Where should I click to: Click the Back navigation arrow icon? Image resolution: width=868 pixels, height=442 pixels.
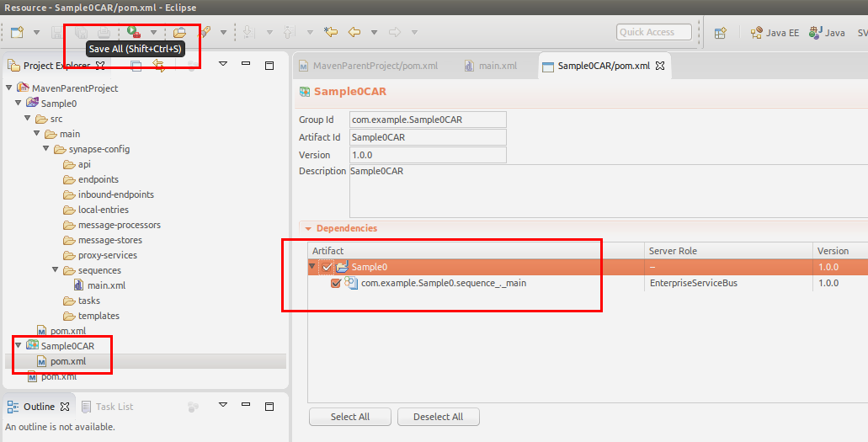[x=354, y=33]
